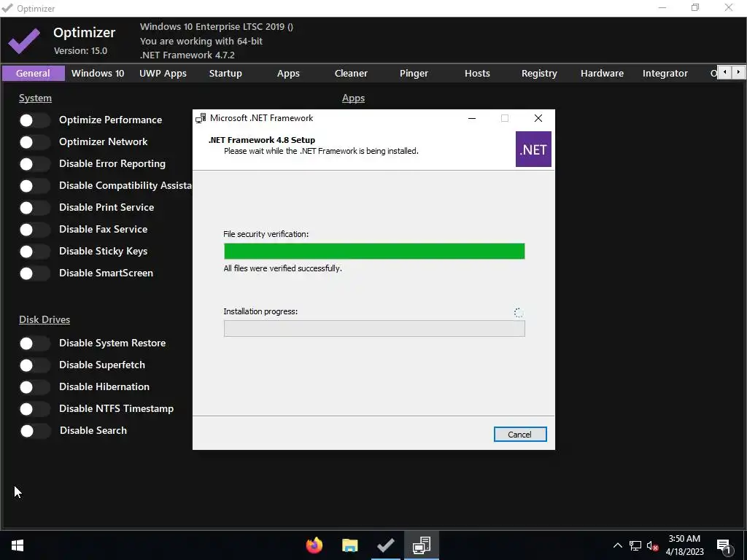
Task: Click the Optimizer checkmark logo
Action: tap(24, 41)
